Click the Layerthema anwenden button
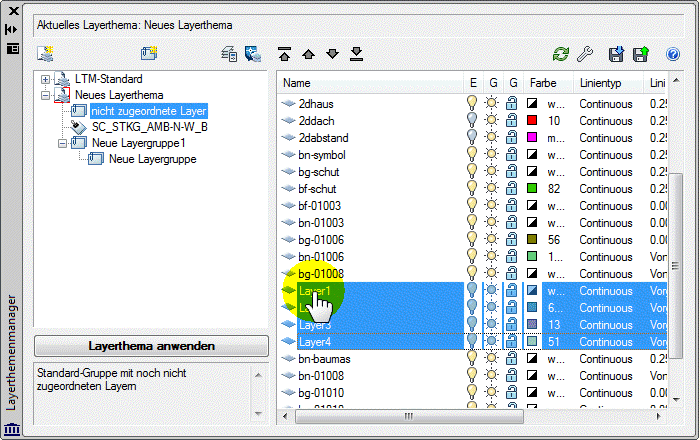This screenshot has height=440, width=700. [x=151, y=346]
